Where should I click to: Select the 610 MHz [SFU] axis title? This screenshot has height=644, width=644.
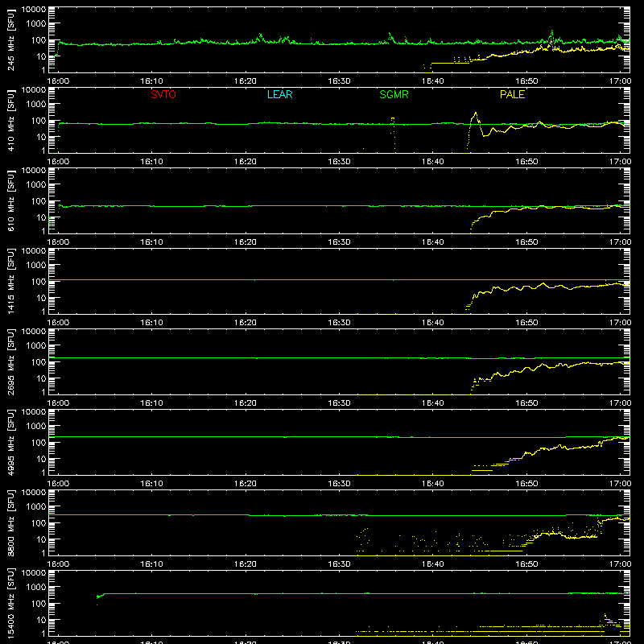pos(11,200)
